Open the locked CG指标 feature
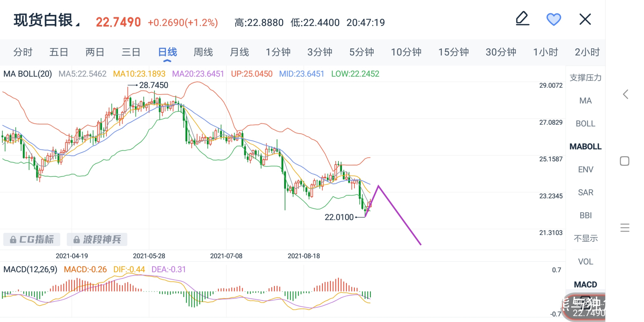Viewport: 644px width, 322px height. 32,239
